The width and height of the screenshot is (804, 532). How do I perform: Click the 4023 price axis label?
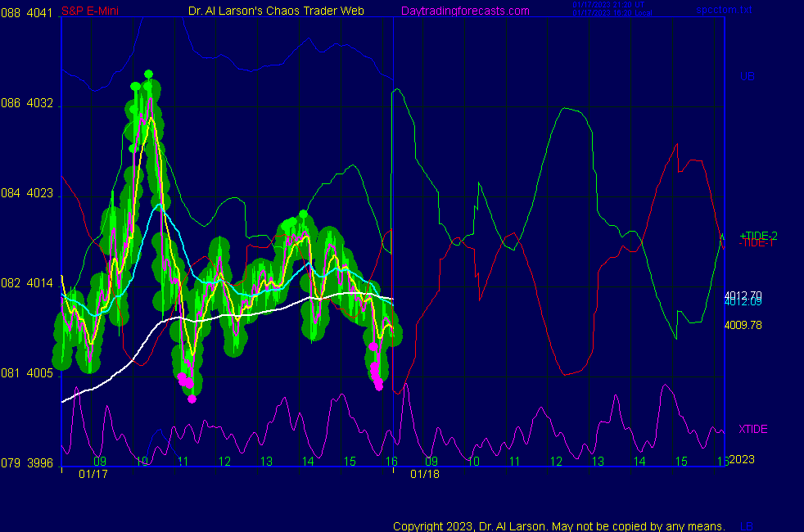40,194
